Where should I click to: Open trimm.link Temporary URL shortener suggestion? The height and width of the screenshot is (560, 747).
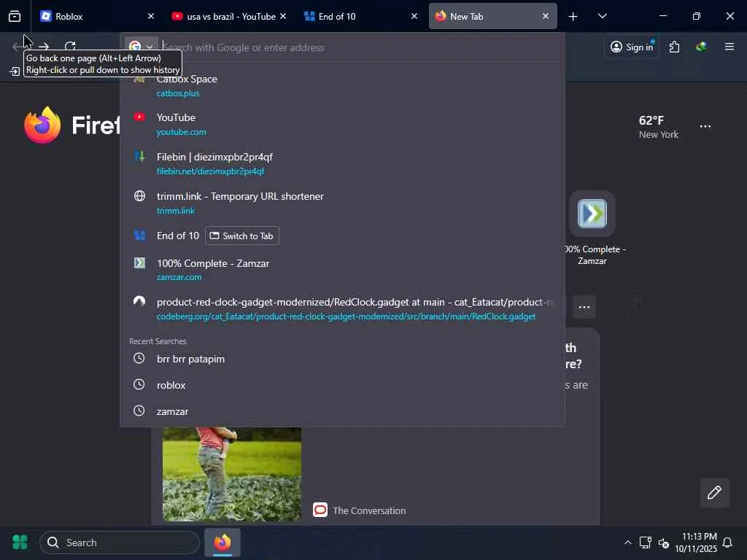[x=342, y=203]
